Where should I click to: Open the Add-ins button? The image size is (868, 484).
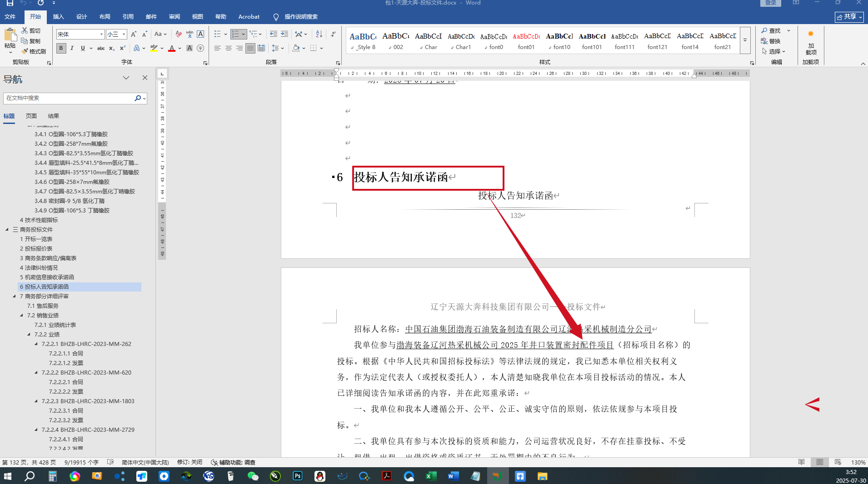811,42
